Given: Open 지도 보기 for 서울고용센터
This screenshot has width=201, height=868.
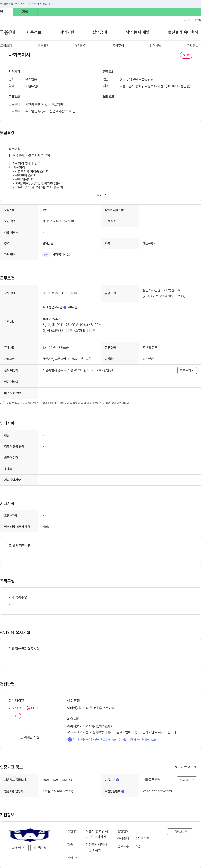Looking at the screenshot, I should pos(187,780).
